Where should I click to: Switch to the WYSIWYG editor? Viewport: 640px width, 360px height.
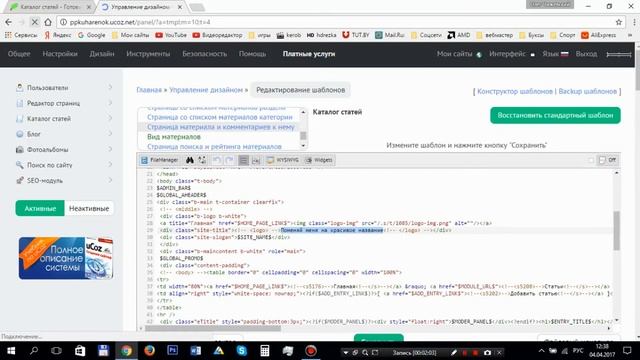pyautogui.click(x=283, y=160)
